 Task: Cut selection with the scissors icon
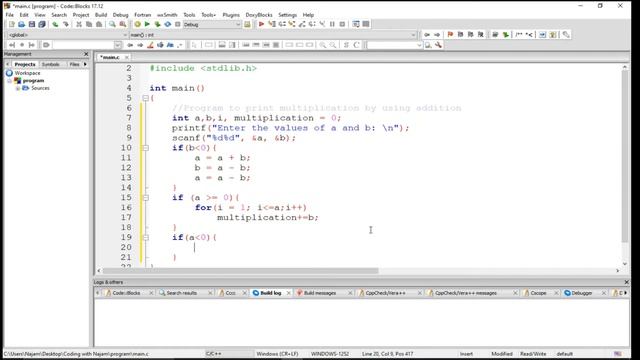(79, 24)
